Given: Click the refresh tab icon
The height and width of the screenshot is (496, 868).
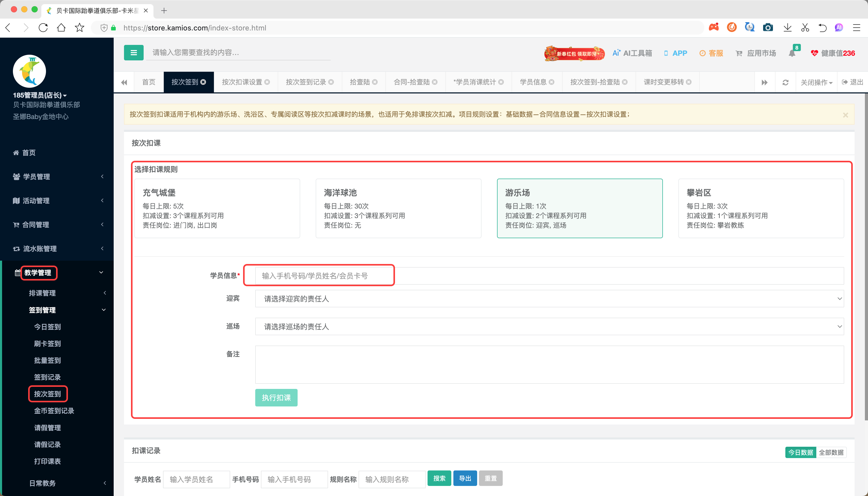Looking at the screenshot, I should point(785,82).
